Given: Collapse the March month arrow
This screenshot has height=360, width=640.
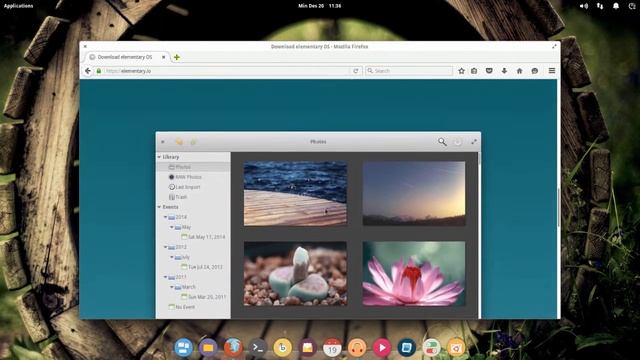Looking at the screenshot, I should pos(172,287).
